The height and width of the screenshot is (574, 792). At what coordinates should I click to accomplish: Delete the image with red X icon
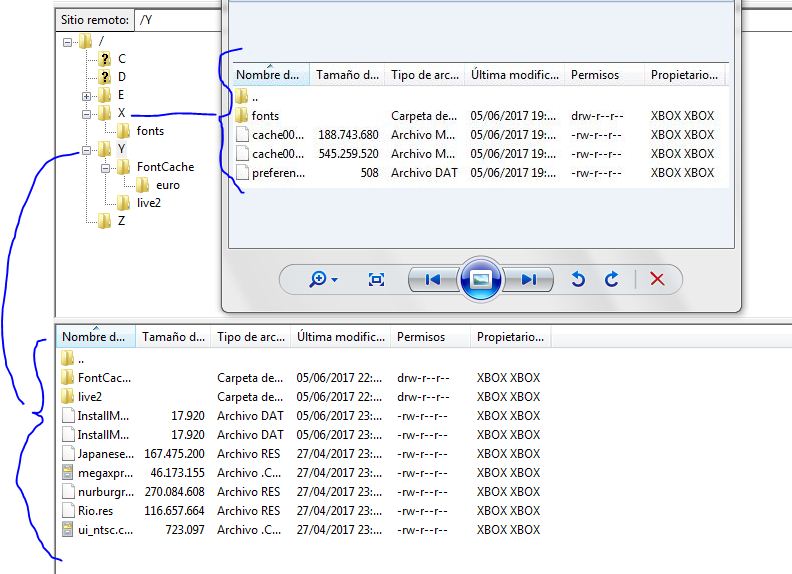[x=657, y=280]
